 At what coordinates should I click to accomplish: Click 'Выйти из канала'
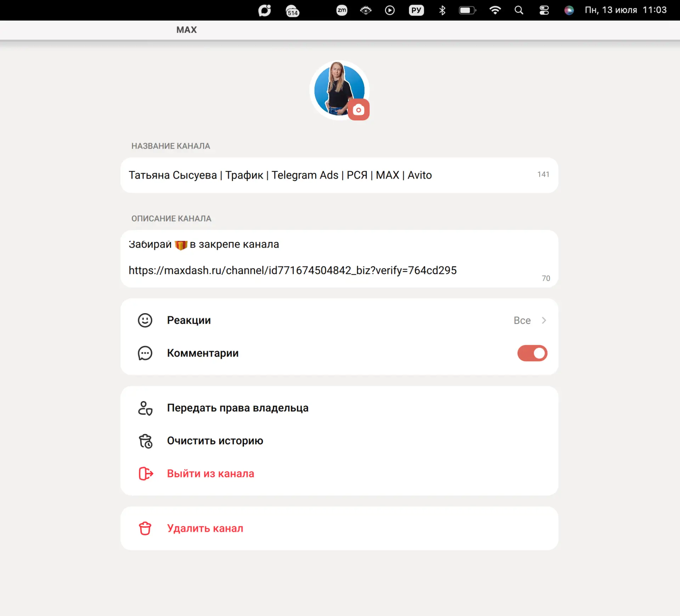tap(339, 474)
